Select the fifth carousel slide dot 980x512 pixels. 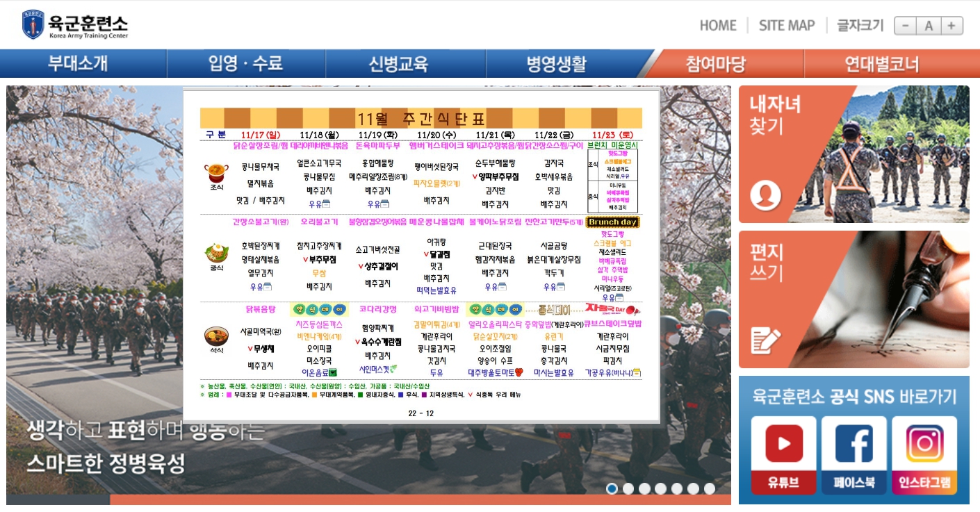pos(677,488)
